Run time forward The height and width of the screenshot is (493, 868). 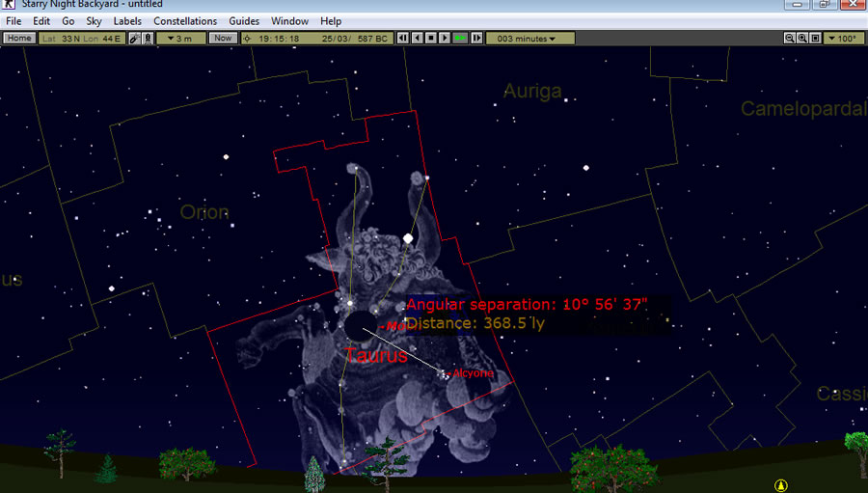445,39
